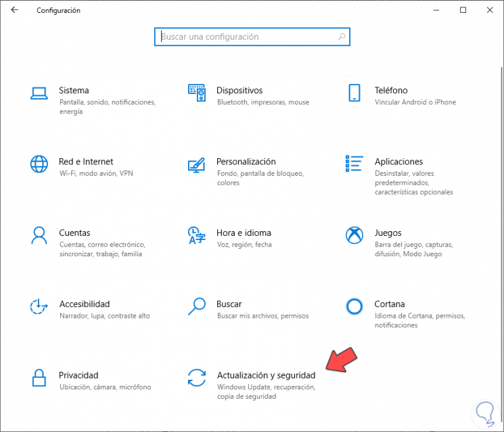Minimize the Configuración window
504x432 pixels.
pyautogui.click(x=436, y=10)
